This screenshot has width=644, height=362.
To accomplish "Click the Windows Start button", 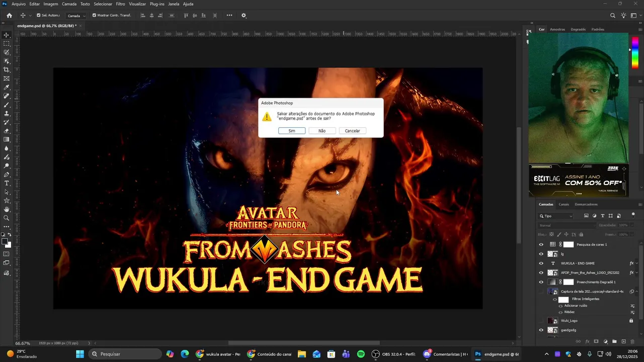I will coord(79,354).
